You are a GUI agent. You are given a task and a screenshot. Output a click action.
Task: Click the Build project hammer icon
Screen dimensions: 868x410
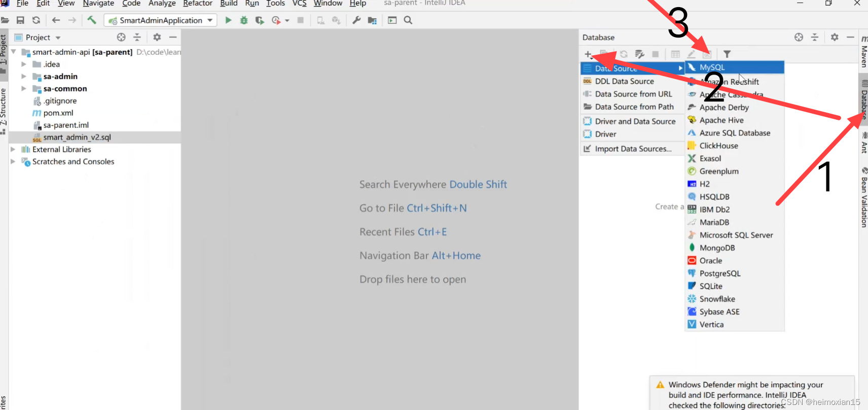(x=92, y=20)
